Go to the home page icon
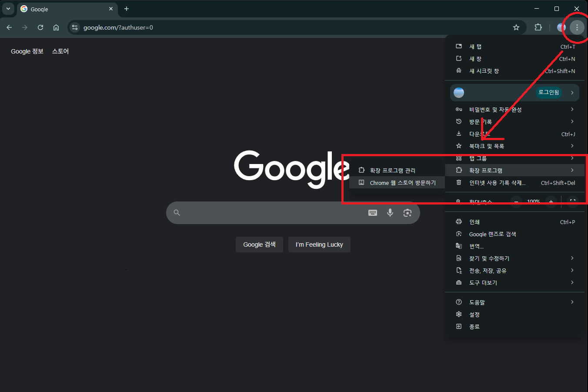 56,27
